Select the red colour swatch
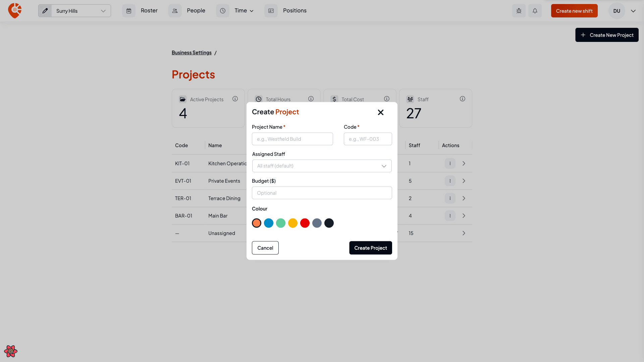Viewport: 644px width, 362px height. point(305,223)
